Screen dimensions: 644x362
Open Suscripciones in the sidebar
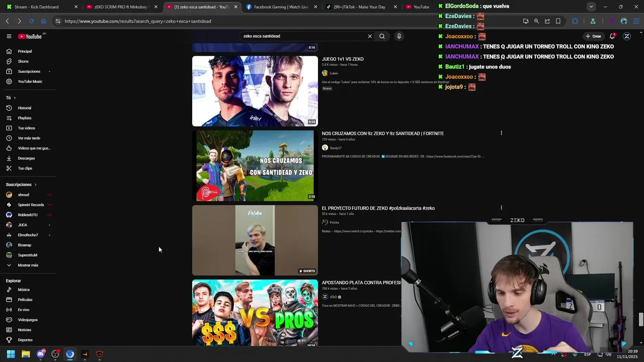tap(28, 71)
